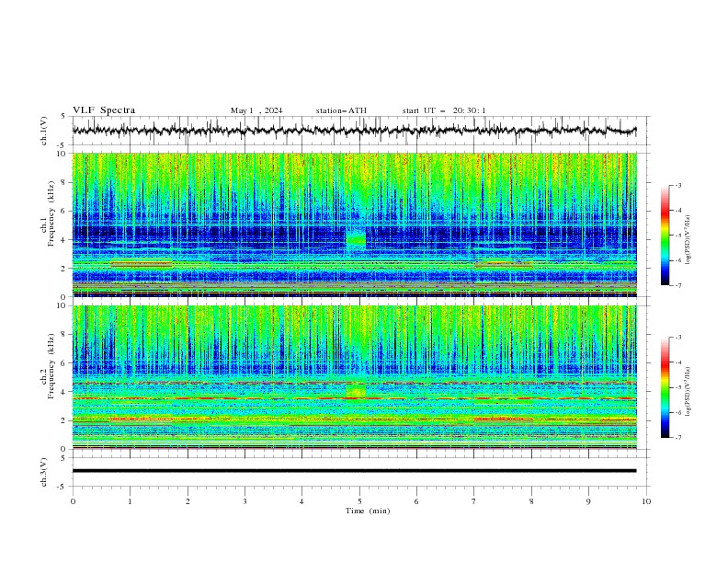The width and height of the screenshot is (728, 563).
Task: Click time axis tick label 5
Action: pyautogui.click(x=359, y=501)
